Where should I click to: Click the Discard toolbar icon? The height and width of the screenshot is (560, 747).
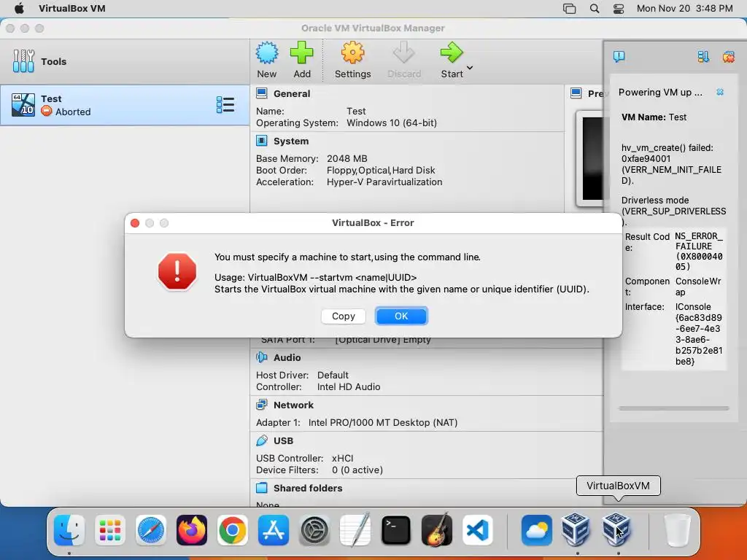click(404, 52)
